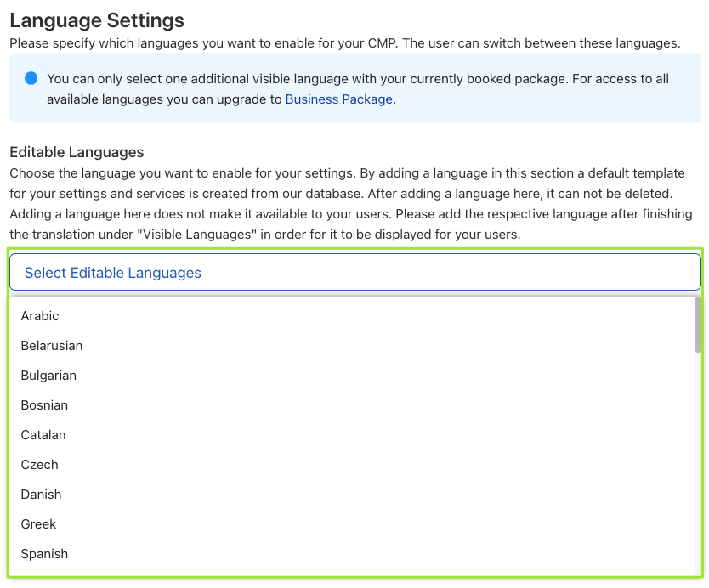
Task: Select the Bosnian language option
Action: [44, 405]
